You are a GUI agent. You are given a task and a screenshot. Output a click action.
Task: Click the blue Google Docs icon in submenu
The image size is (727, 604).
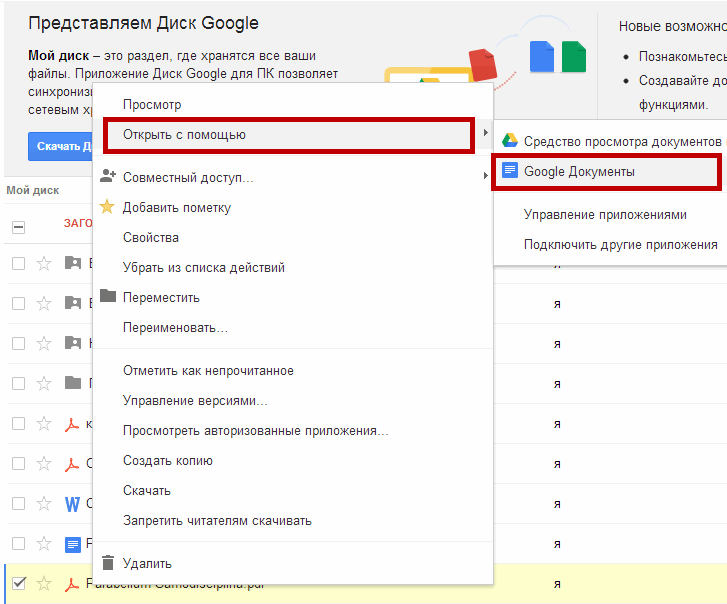(510, 171)
